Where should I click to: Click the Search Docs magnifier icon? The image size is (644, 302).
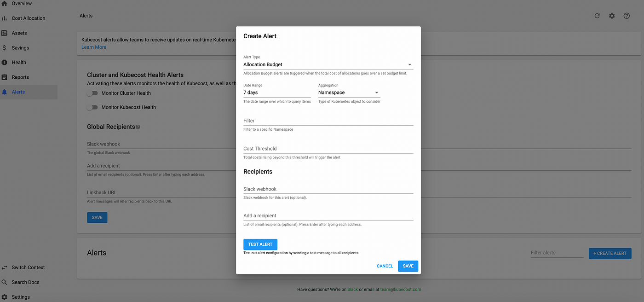[4, 282]
